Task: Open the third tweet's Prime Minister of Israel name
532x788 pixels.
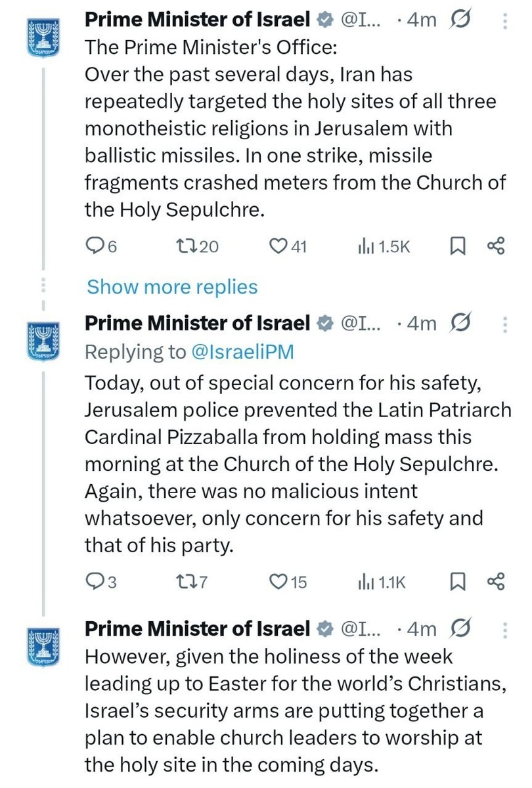Action: 197,628
